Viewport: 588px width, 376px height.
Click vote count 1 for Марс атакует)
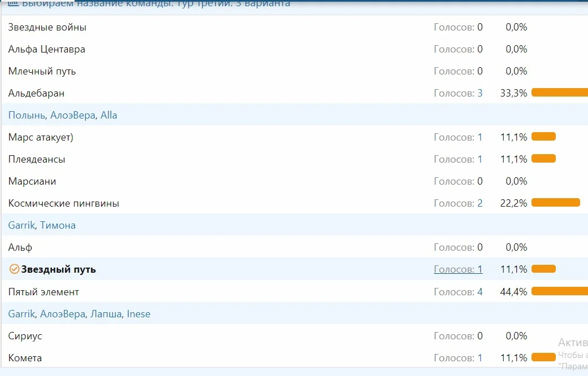[x=480, y=137]
